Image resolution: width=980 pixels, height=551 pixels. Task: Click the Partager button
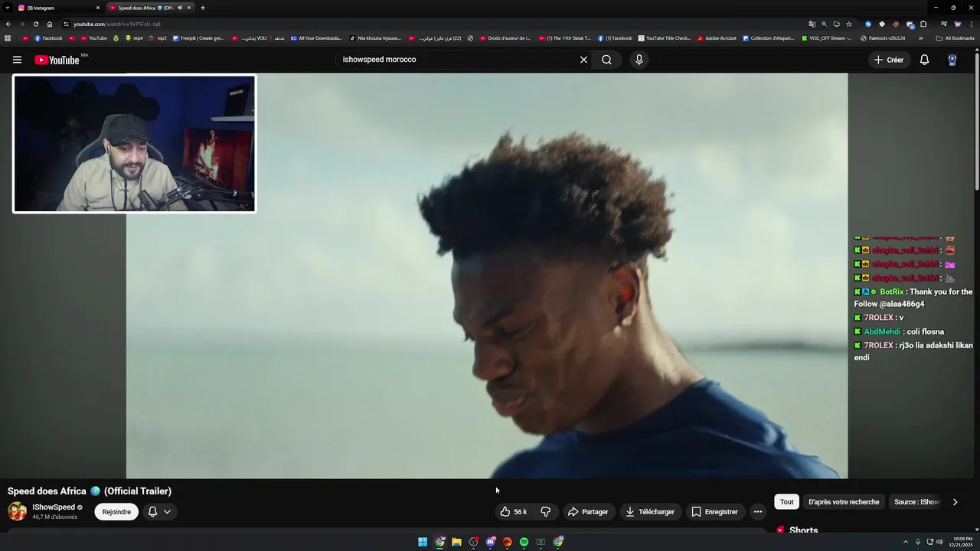point(588,512)
